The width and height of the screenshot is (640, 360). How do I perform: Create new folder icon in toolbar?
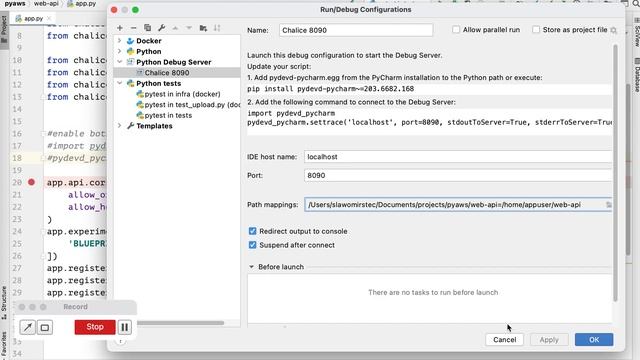coord(203,28)
